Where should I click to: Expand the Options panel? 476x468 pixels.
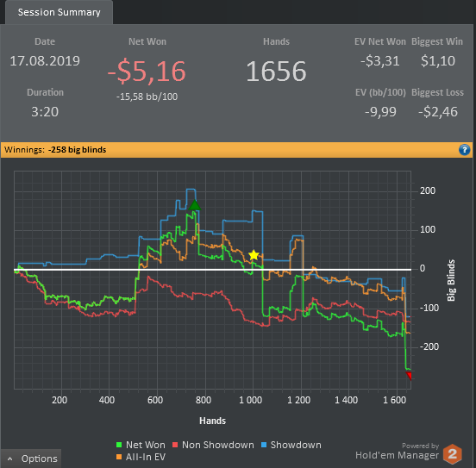pos(31,459)
